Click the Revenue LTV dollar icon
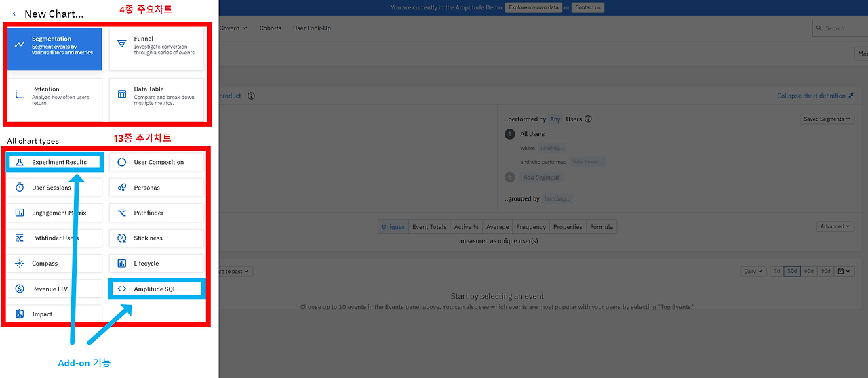 [x=20, y=289]
